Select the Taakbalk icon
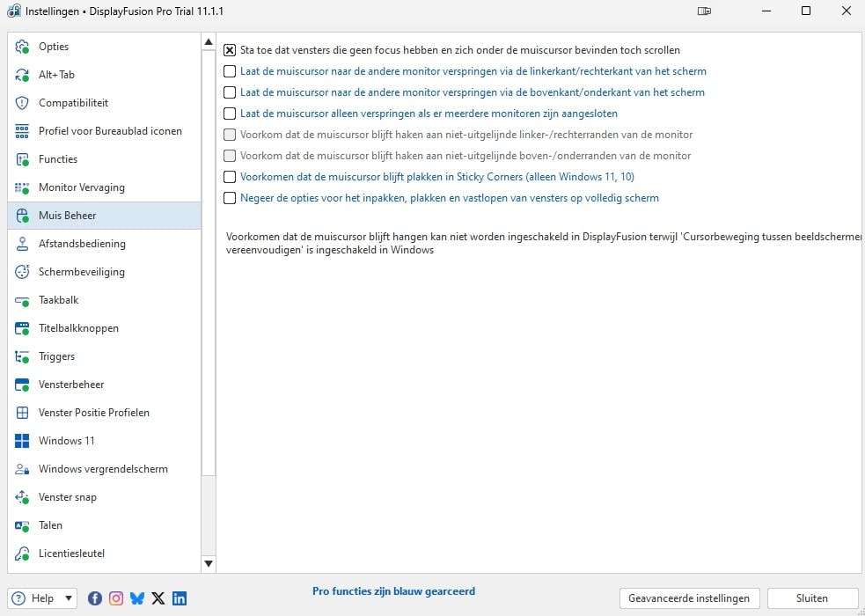865x616 pixels. coord(22,300)
